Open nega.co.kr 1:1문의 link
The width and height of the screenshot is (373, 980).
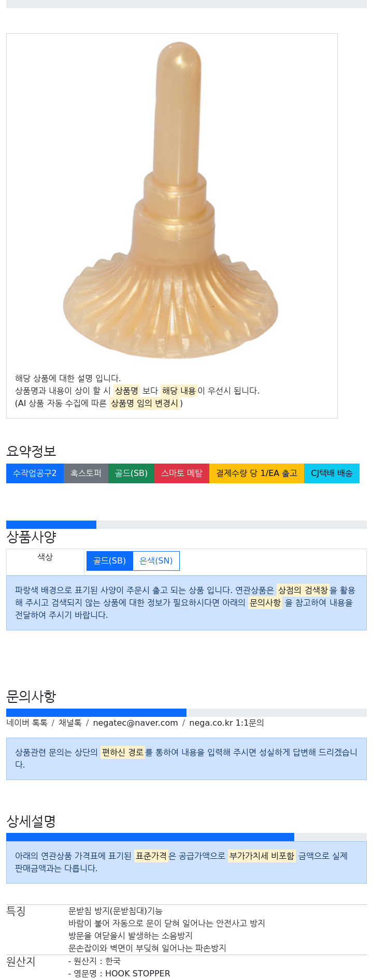point(226,723)
